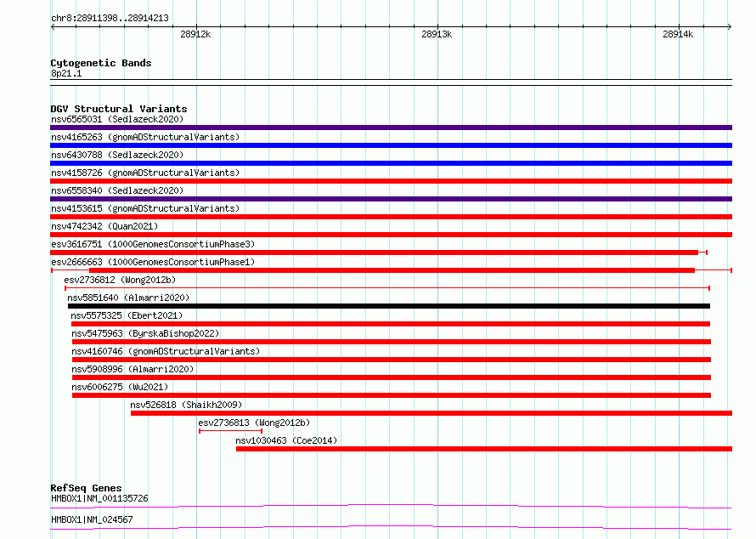Click the 28912k ruler label
The height and width of the screenshot is (539, 756).
(195, 34)
